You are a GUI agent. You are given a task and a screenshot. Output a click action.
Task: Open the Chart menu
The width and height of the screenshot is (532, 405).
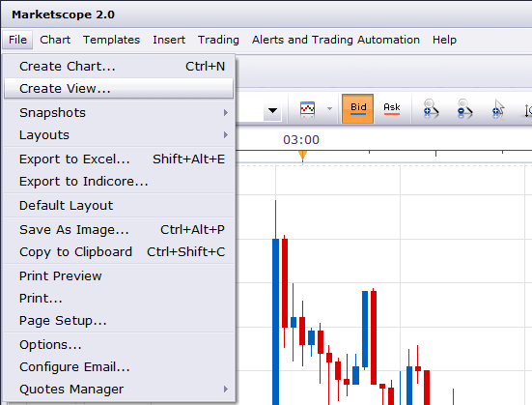tap(55, 40)
